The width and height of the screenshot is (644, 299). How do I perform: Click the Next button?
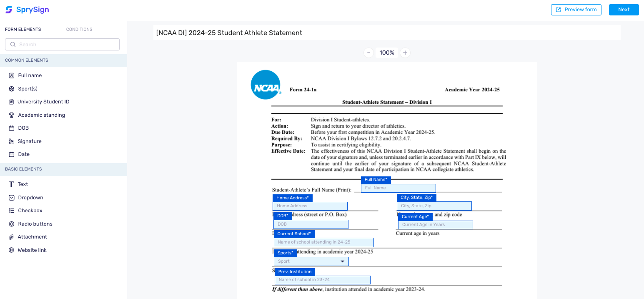click(624, 10)
